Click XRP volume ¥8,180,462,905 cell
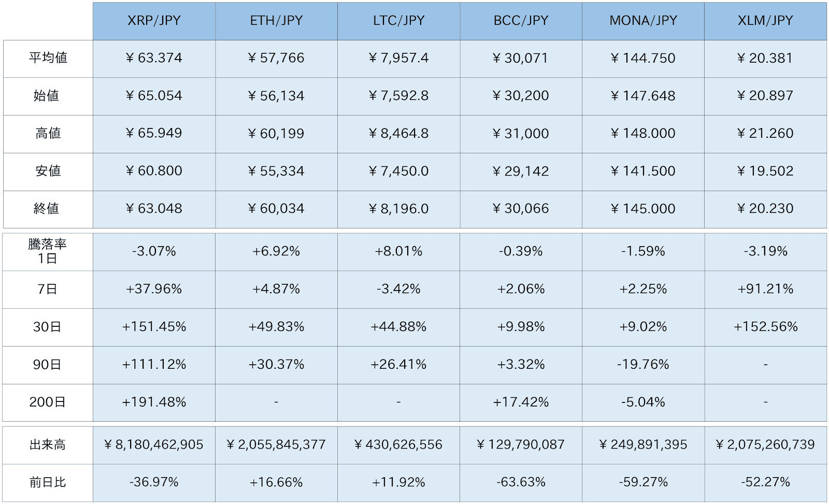The width and height of the screenshot is (829, 504). click(x=154, y=445)
